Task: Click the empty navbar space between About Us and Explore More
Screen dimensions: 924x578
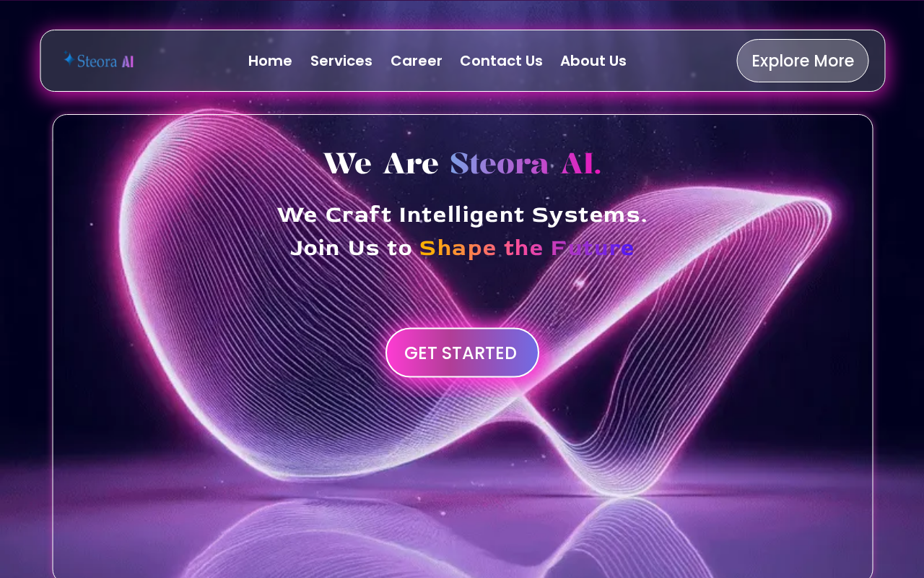Action: pos(681,61)
